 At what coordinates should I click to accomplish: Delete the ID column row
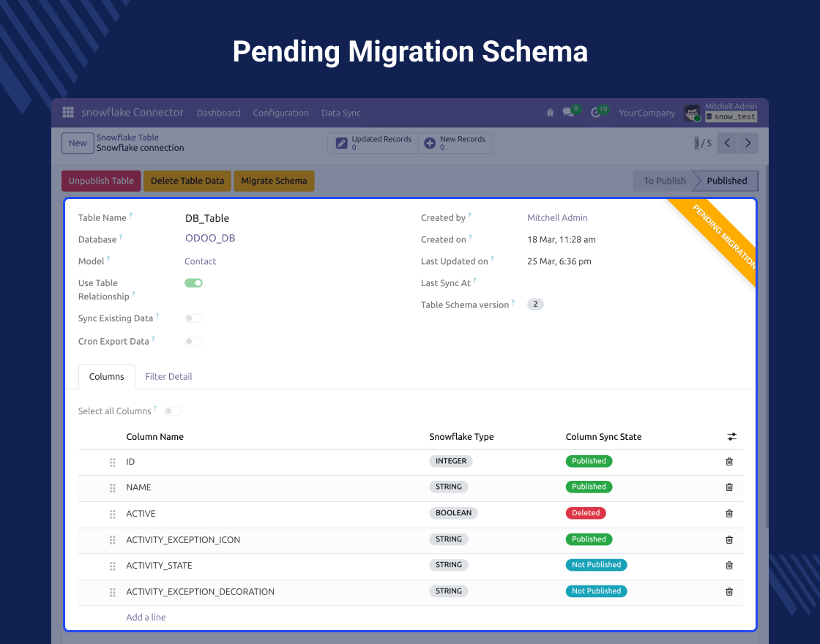729,462
